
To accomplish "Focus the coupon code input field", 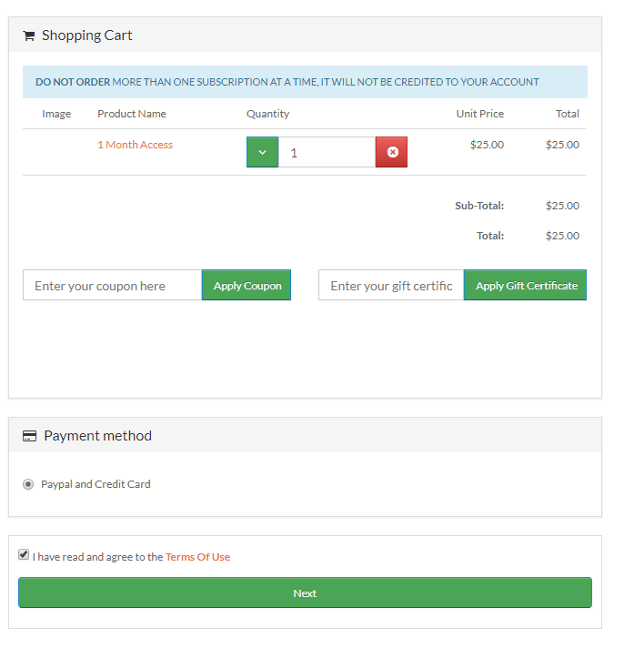I will pyautogui.click(x=113, y=285).
